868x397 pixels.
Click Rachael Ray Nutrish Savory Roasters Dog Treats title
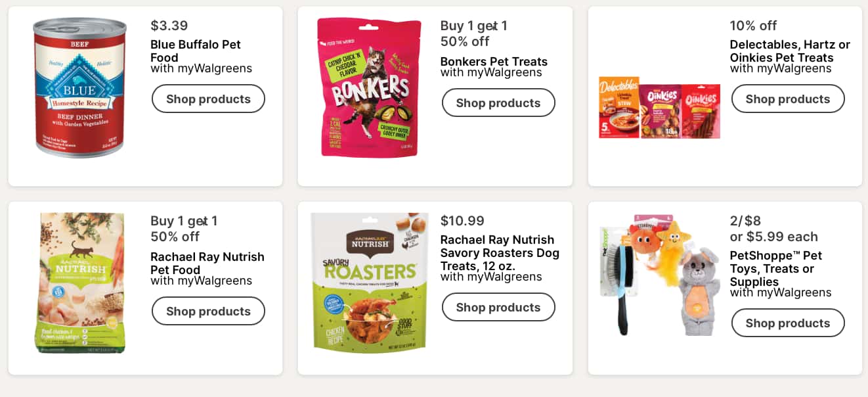pyautogui.click(x=499, y=252)
